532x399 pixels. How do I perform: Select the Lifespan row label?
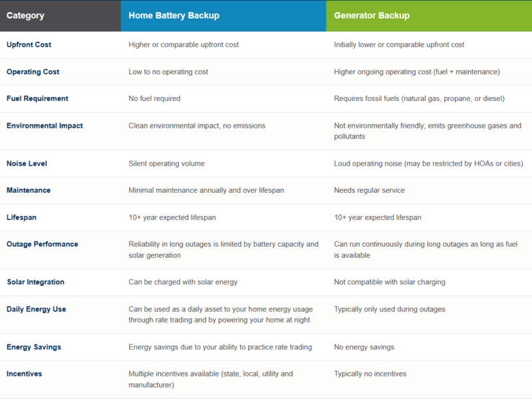tap(21, 217)
